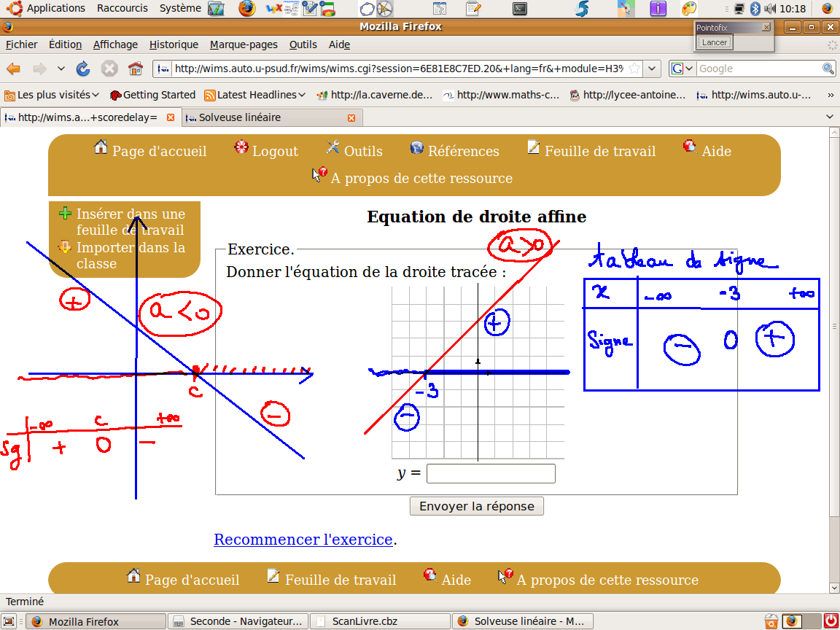The width and height of the screenshot is (840, 630).
Task: Open the history dropdown next to forward arrow
Action: (x=61, y=69)
